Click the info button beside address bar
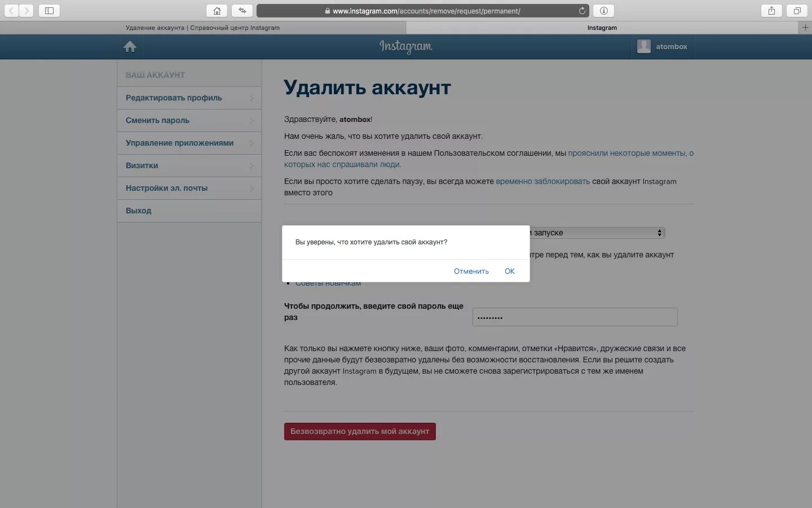Screen dimensions: 812x508 click(x=603, y=11)
